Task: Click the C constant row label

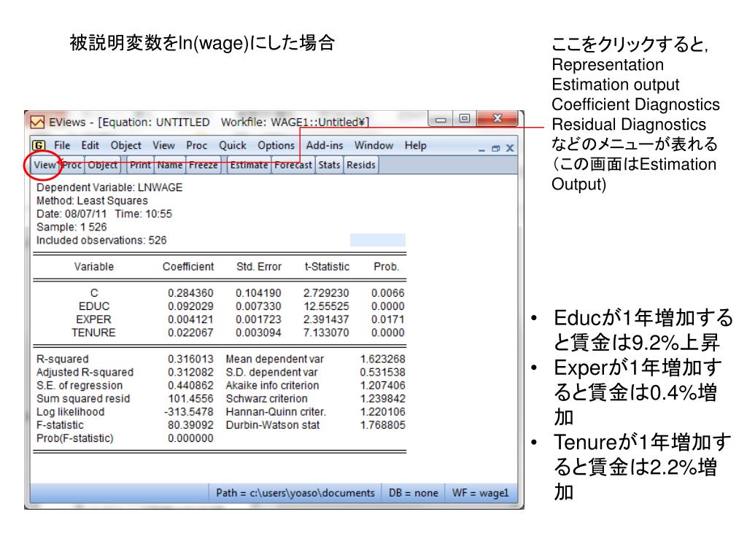Action: tap(94, 293)
